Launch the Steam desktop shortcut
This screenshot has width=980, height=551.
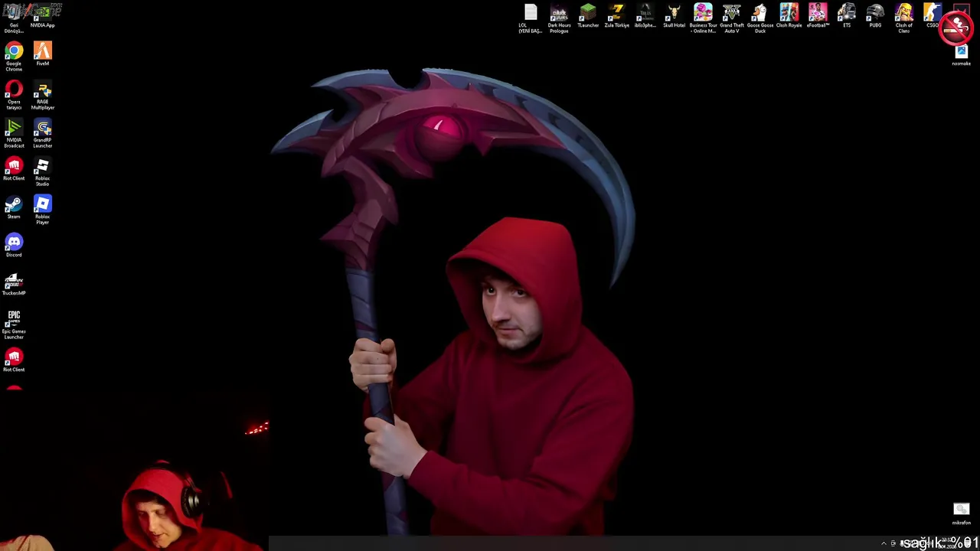click(14, 207)
